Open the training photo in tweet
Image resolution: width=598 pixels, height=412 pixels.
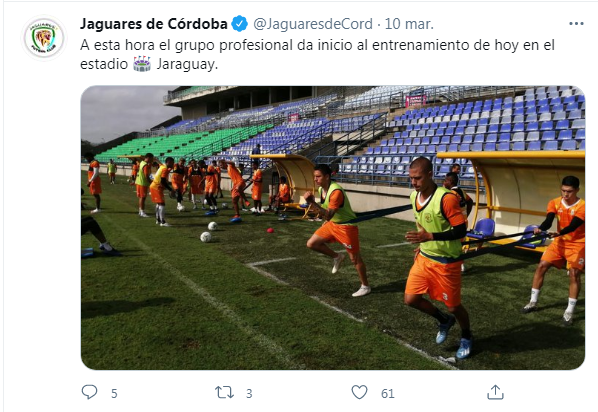[333, 227]
